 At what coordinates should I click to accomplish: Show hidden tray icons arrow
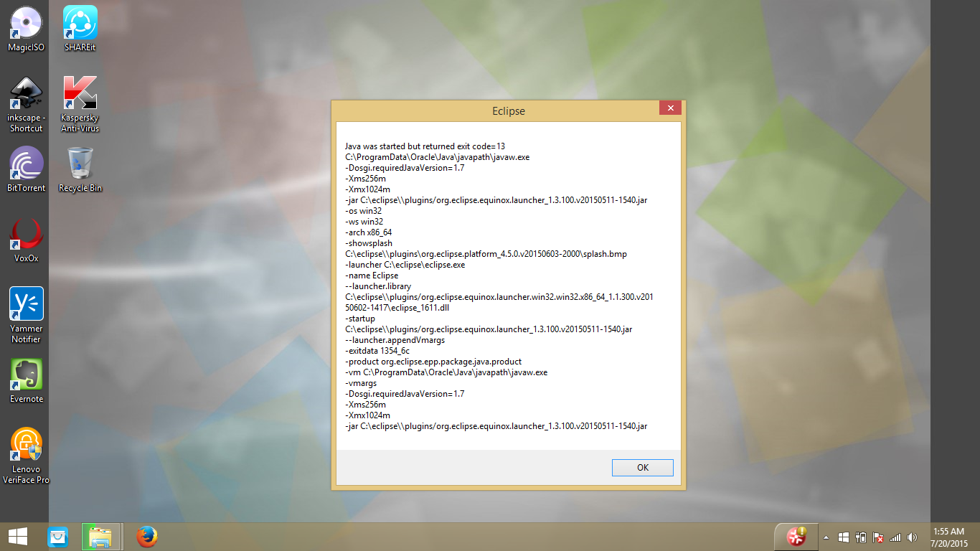826,537
